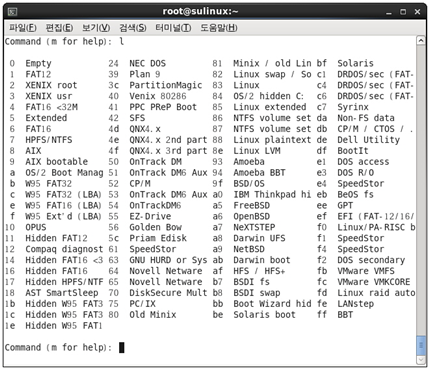Click the scrollbar down arrow
The image size is (429, 373).
[421, 360]
